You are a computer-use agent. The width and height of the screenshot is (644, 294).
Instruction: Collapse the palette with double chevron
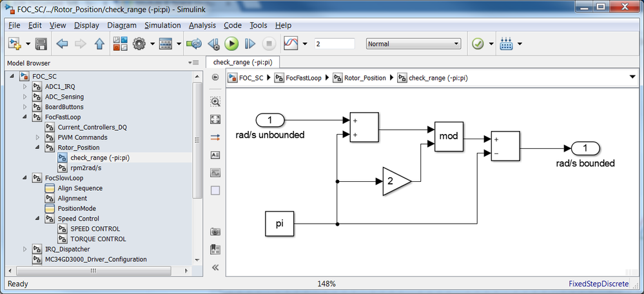point(215,268)
